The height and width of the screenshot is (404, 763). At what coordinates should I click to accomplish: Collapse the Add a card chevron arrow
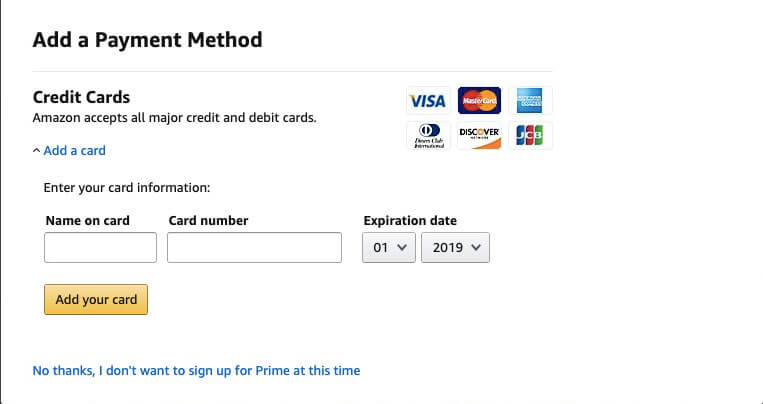[36, 151]
